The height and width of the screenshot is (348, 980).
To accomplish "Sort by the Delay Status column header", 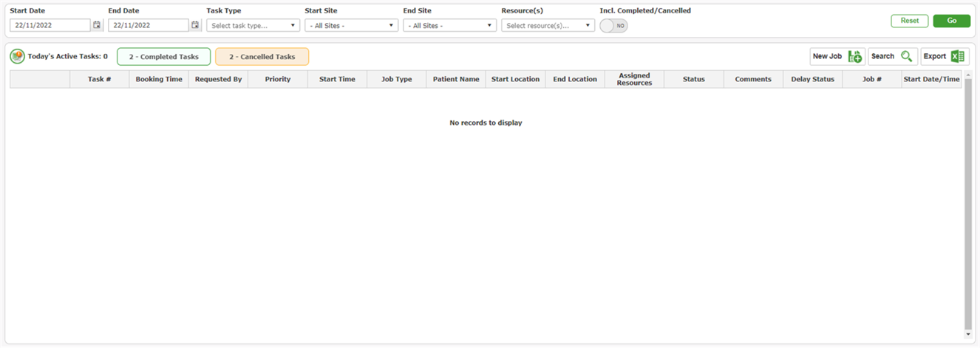I will pyautogui.click(x=813, y=79).
